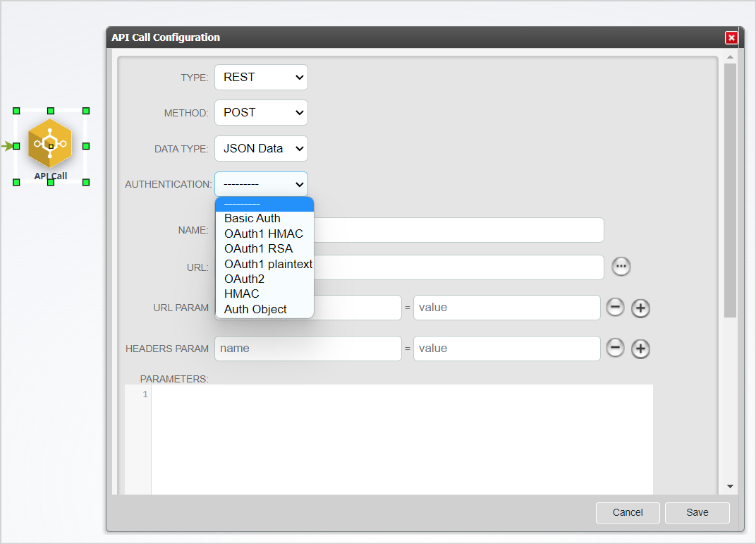Screen dimensions: 756x544
Task: Choose OAuth1 plaintext authentication option
Action: pyautogui.click(x=264, y=265)
